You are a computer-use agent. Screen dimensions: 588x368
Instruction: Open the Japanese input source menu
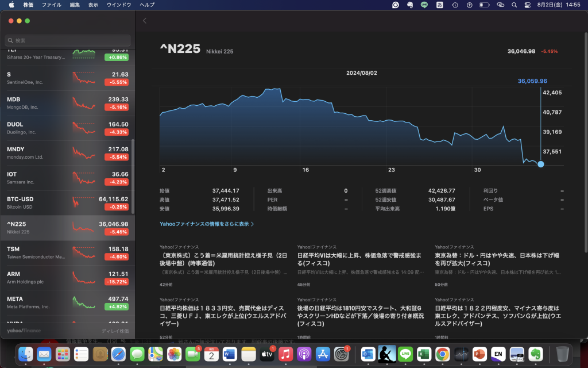pyautogui.click(x=440, y=5)
